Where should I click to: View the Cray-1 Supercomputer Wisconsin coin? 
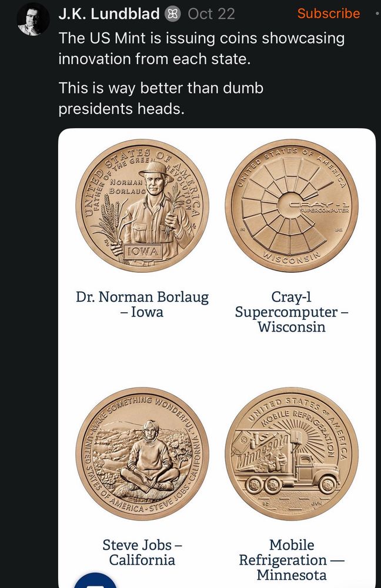click(292, 205)
